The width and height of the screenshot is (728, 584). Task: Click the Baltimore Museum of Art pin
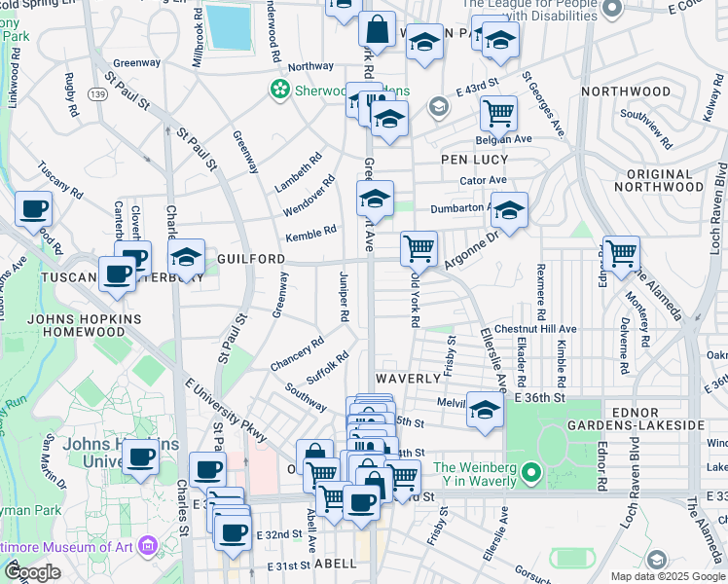147,544
